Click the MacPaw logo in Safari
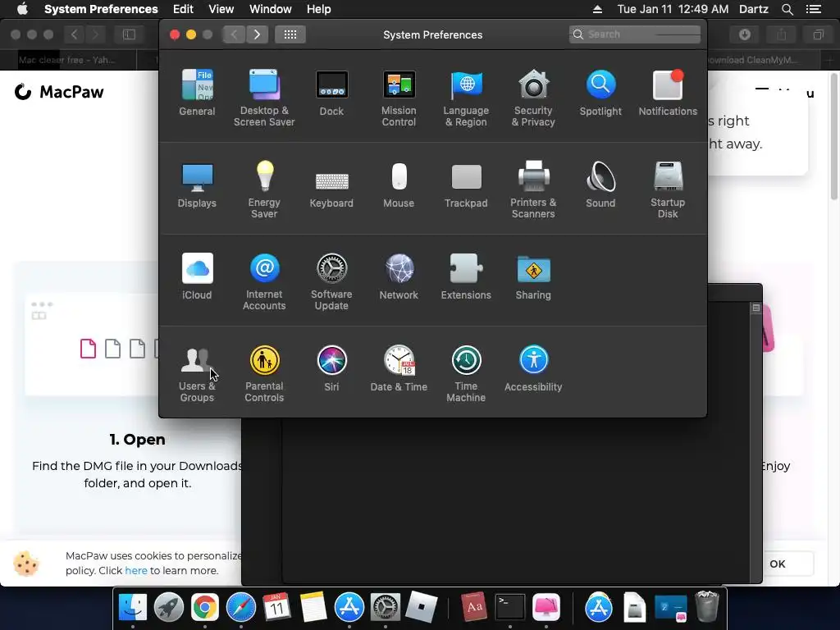This screenshot has height=630, width=840. pyautogui.click(x=59, y=92)
